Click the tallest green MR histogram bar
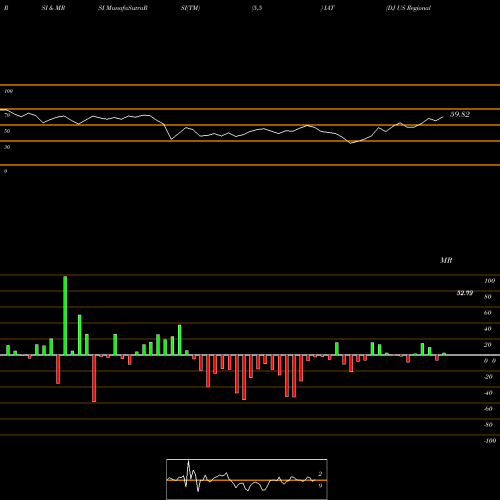The height and width of the screenshot is (500, 500). (x=65, y=315)
